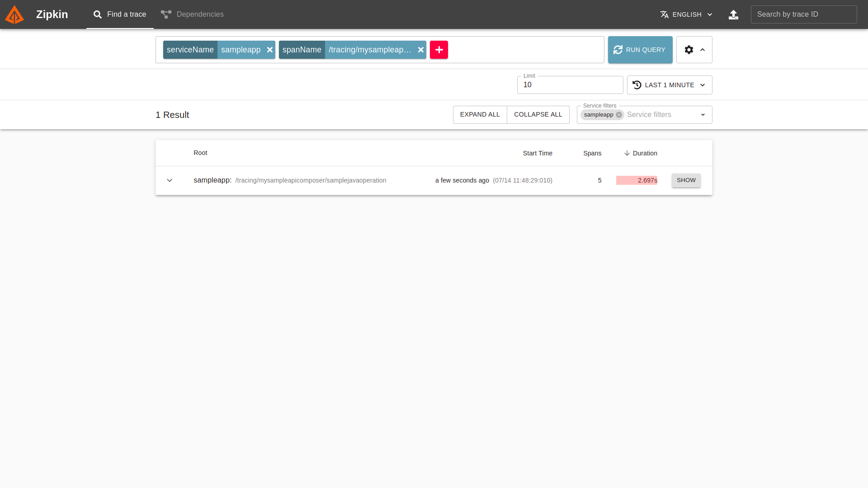Sort by Duration column arrow
This screenshot has height=488, width=868.
pyautogui.click(x=627, y=153)
